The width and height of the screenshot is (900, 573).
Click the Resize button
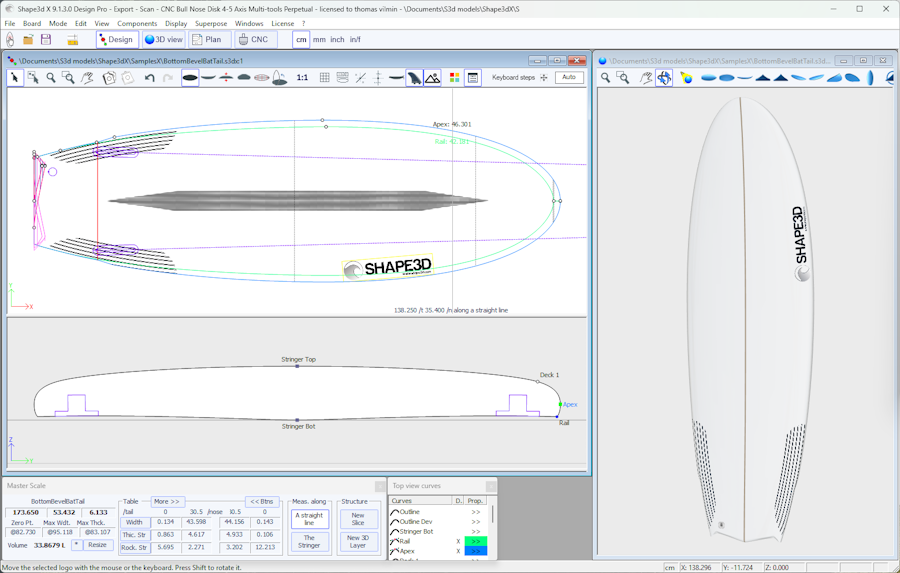coord(97,545)
